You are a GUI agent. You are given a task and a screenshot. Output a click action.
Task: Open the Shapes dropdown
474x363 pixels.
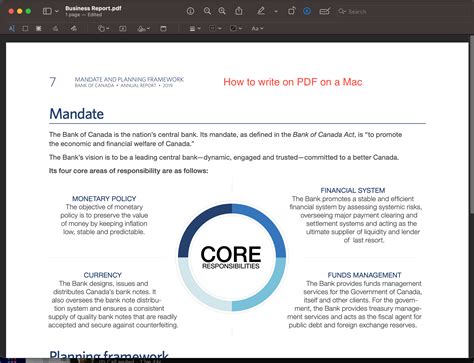[103, 29]
